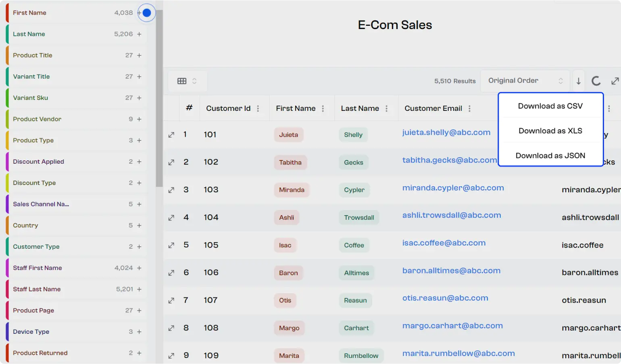Click the refresh results icon
Image resolution: width=621 pixels, height=364 pixels.
[x=596, y=81]
